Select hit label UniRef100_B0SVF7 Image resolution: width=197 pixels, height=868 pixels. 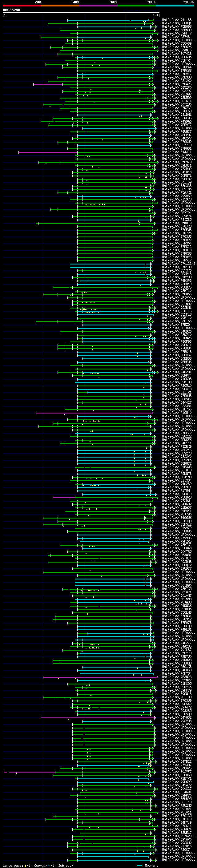pyautogui.click(x=177, y=772)
